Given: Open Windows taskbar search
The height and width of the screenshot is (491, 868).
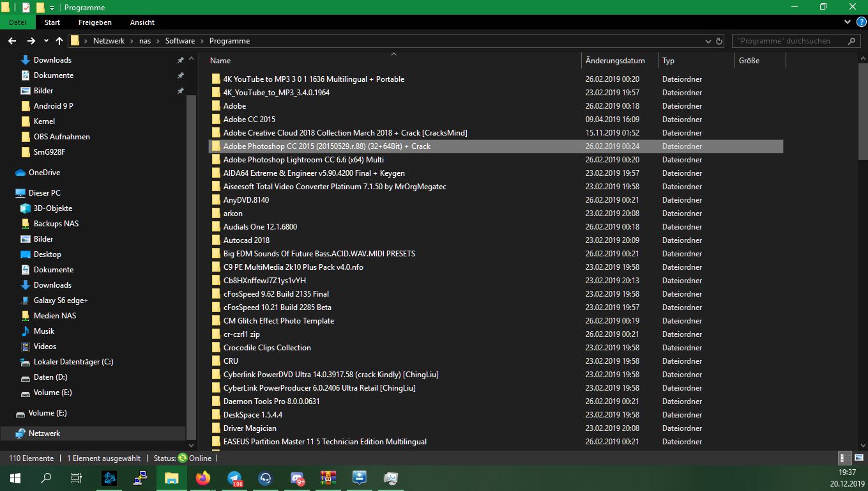Looking at the screenshot, I should pos(46,478).
